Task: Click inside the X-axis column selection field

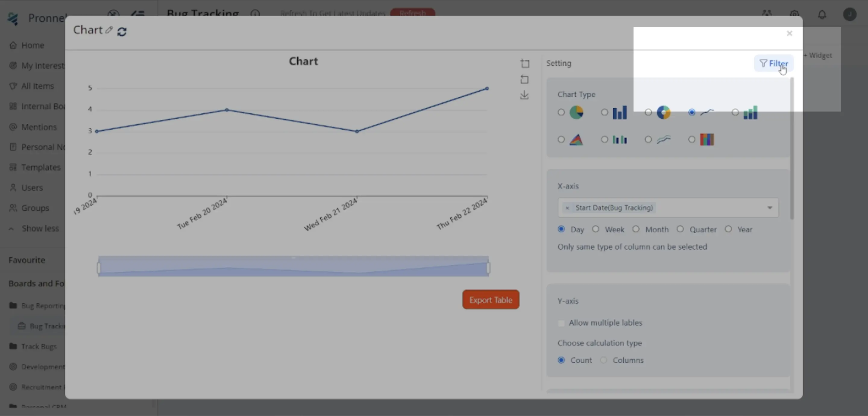Action: [668, 208]
